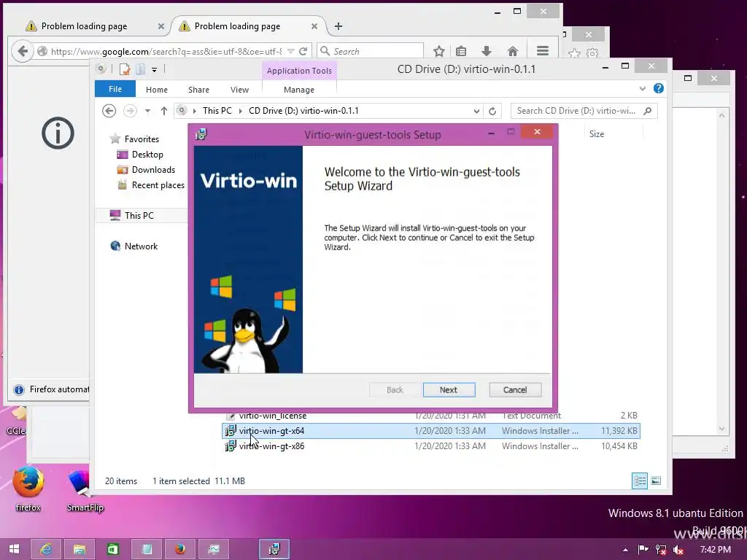
Task: Switch to the Home ribbon tab
Action: point(157,90)
